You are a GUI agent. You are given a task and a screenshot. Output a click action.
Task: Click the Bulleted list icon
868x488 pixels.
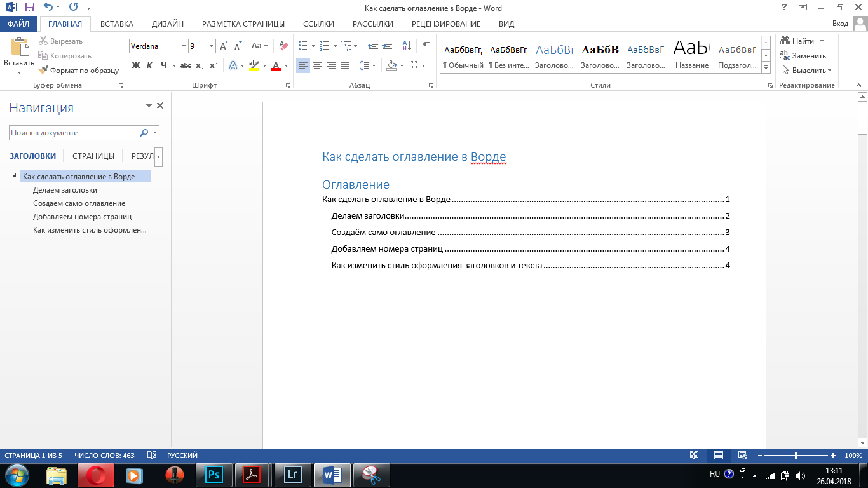303,46
